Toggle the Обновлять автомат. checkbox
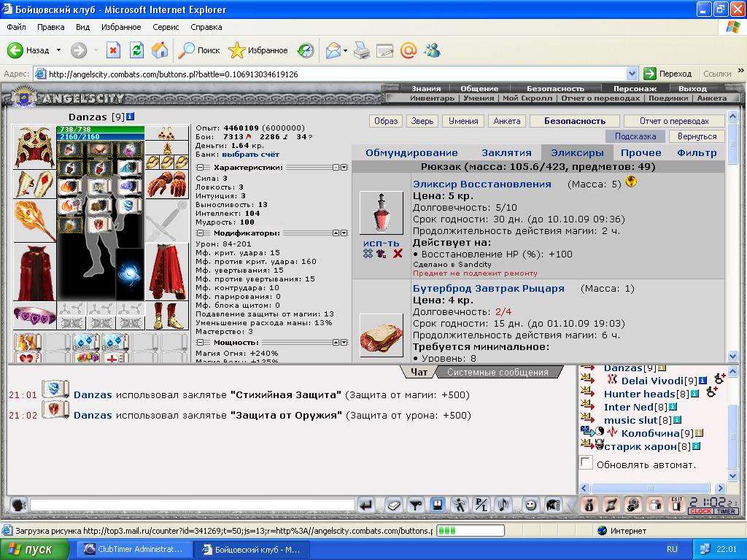Image resolution: width=747 pixels, height=560 pixels. pos(586,463)
